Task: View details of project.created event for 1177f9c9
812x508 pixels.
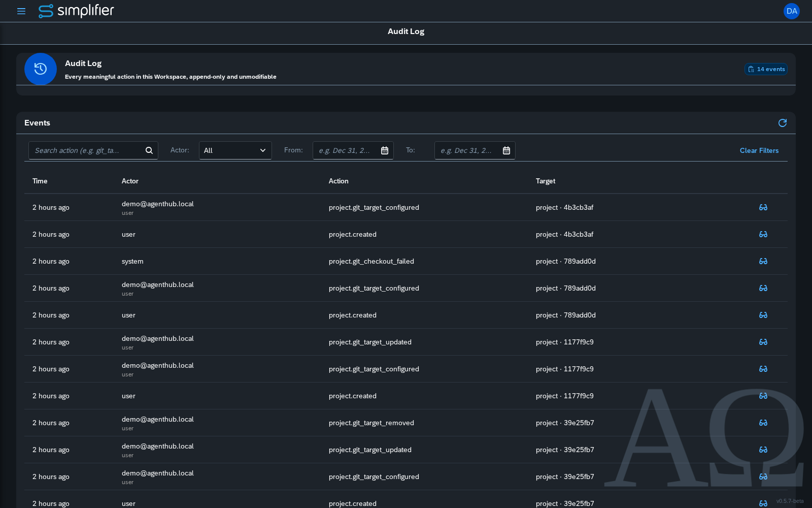Action: (x=763, y=396)
